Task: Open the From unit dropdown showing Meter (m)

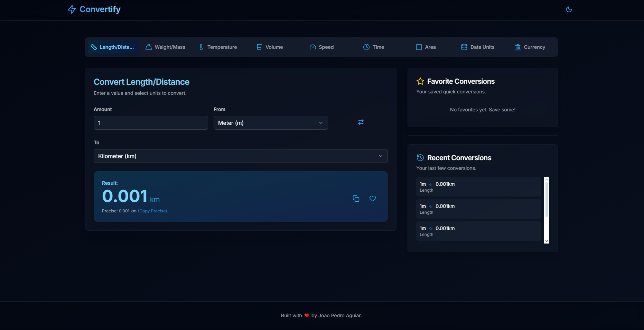Action: click(271, 123)
